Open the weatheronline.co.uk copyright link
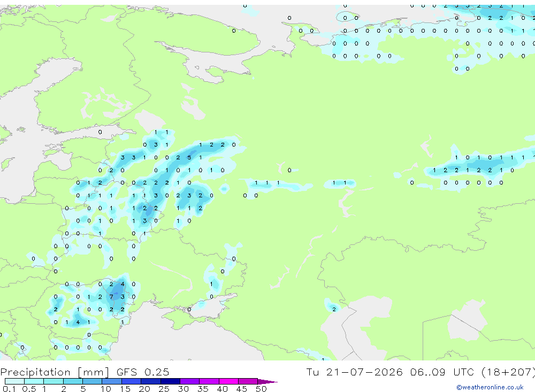This screenshot has width=535, height=392. click(x=490, y=387)
